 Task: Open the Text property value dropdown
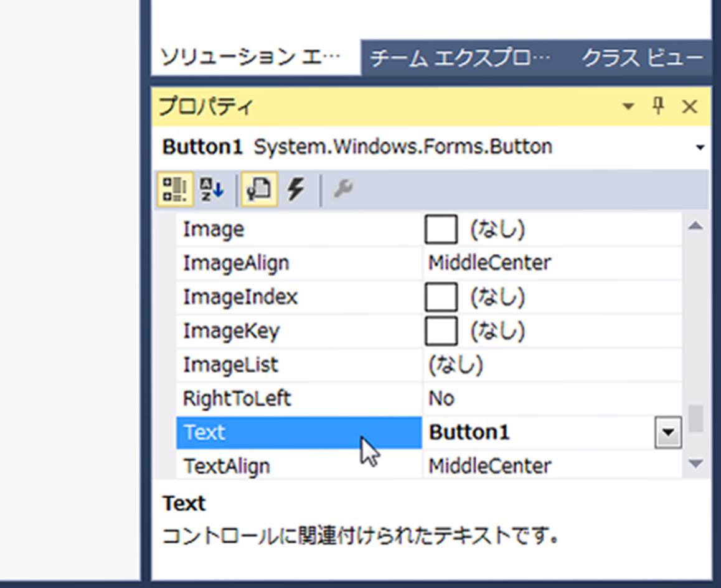coord(668,432)
